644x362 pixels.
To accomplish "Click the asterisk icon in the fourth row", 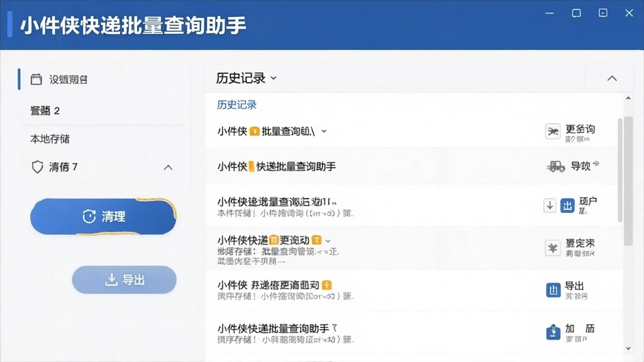I will (553, 248).
